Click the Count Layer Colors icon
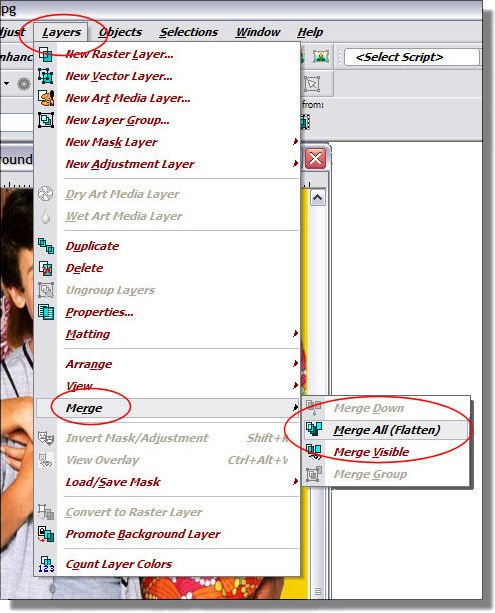Screen dimensions: 495x613 click(x=46, y=564)
